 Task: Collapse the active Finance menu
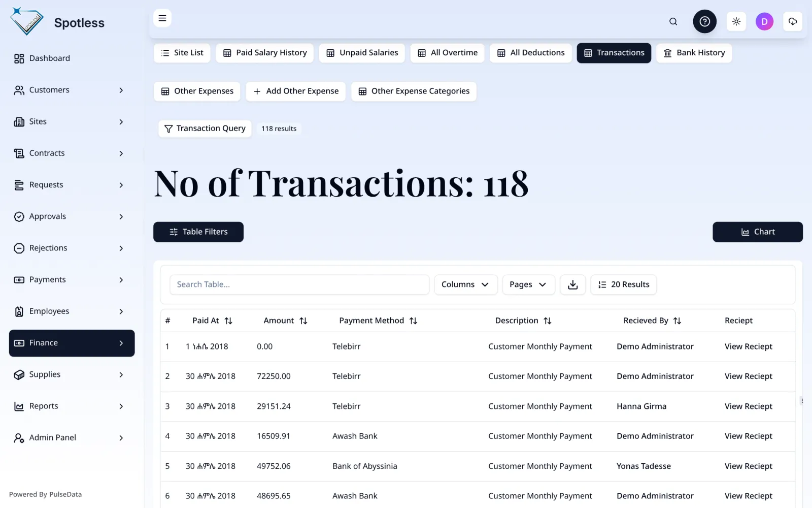tap(72, 343)
